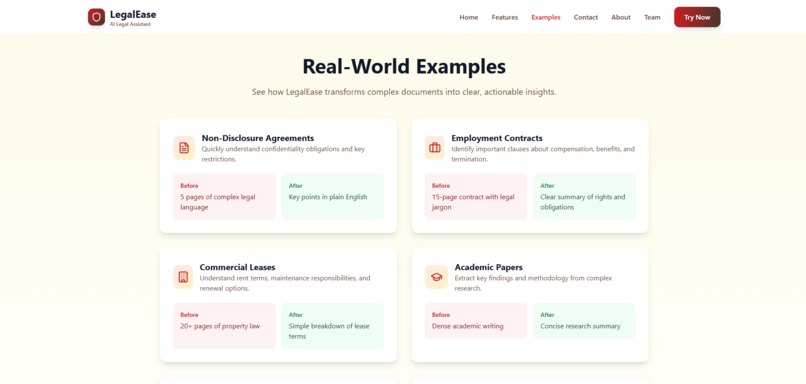The image size is (806, 384).
Task: Click the Commercial Leases building icon
Action: [x=183, y=277]
